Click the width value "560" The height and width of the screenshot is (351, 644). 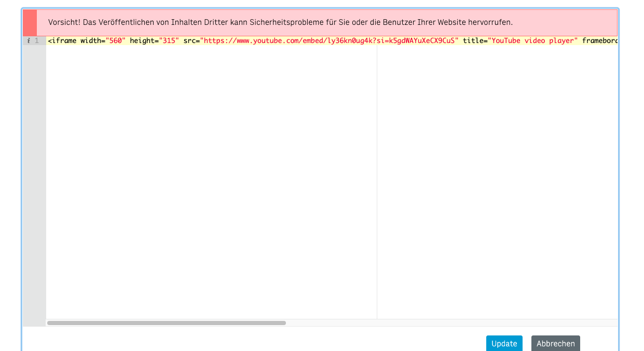(115, 41)
